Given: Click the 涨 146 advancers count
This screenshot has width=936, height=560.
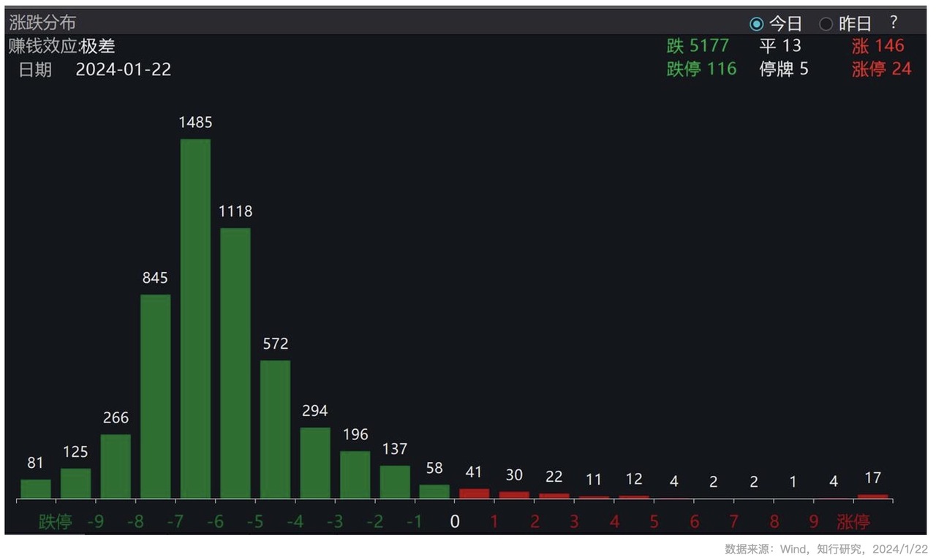Looking at the screenshot, I should [x=877, y=46].
